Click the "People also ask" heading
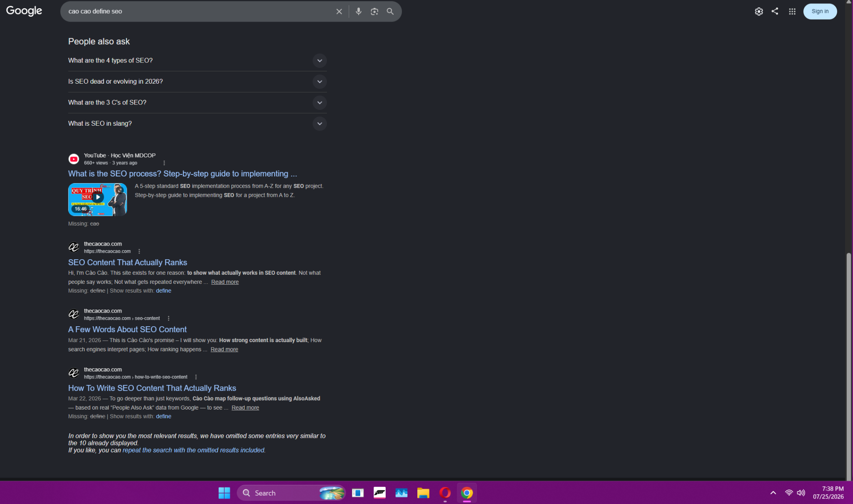 pyautogui.click(x=99, y=41)
